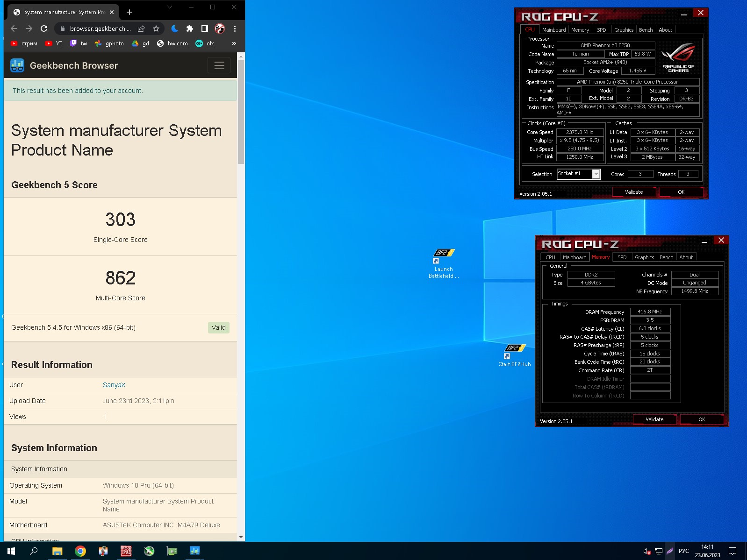Open Chrome three-dot menu
This screenshot has height=560, width=747.
pos(235,28)
